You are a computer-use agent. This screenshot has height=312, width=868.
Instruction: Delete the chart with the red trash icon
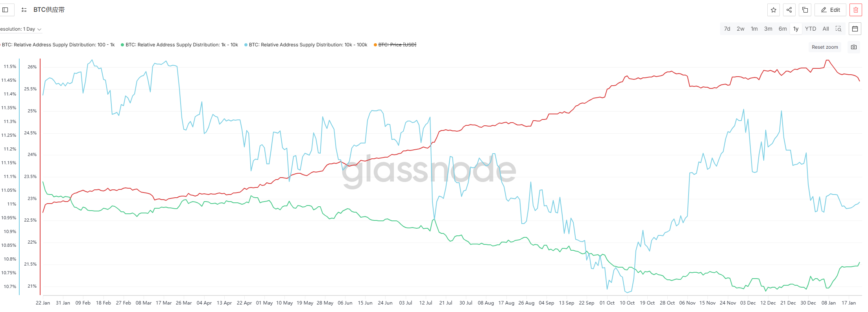coord(856,10)
